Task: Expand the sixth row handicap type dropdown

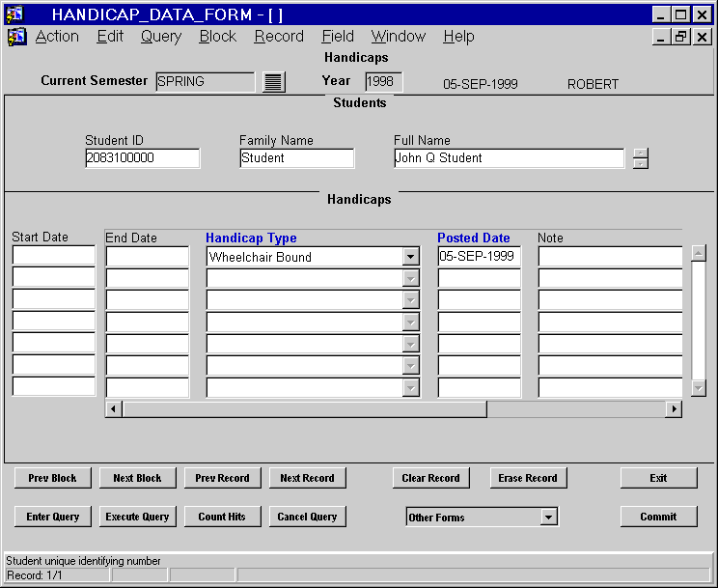Action: tap(411, 366)
